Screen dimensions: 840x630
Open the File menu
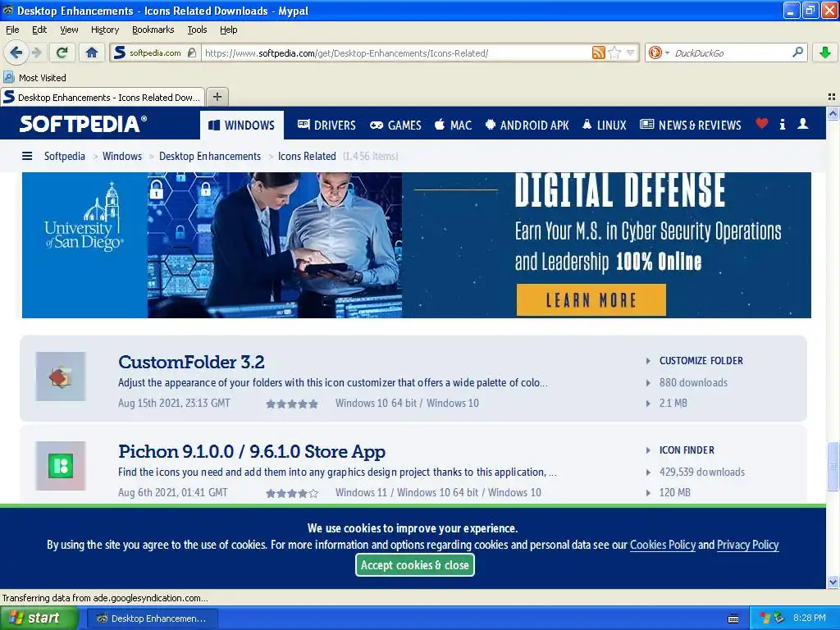12,30
